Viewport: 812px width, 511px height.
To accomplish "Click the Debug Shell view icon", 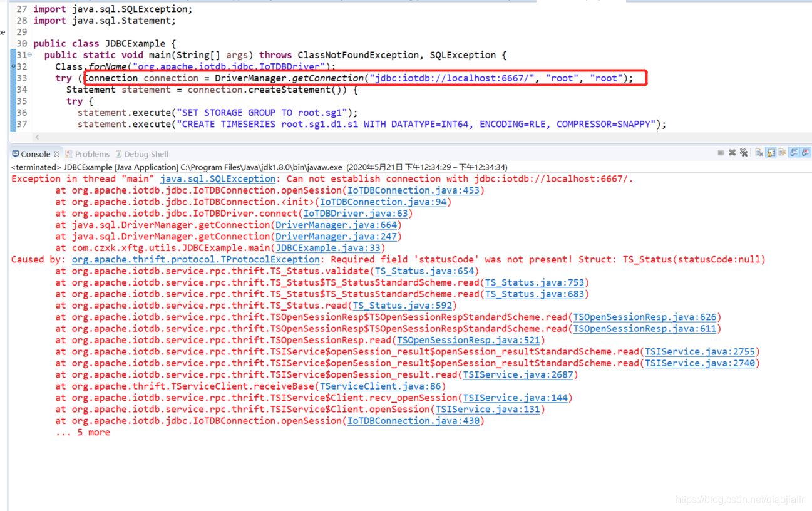I will pyautogui.click(x=118, y=154).
